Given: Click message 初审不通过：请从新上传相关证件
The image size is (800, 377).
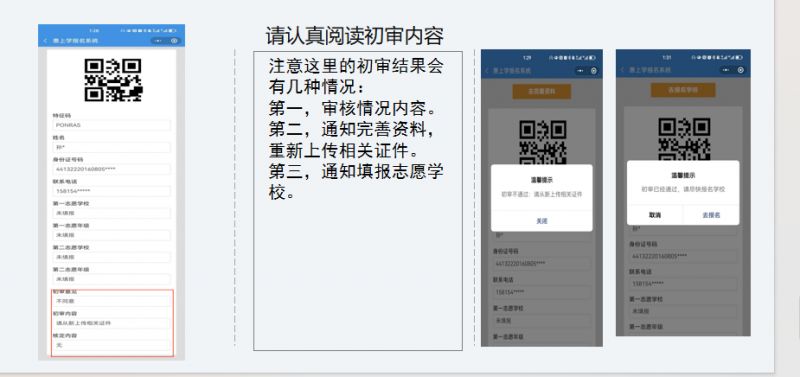Looking at the screenshot, I should [541, 194].
